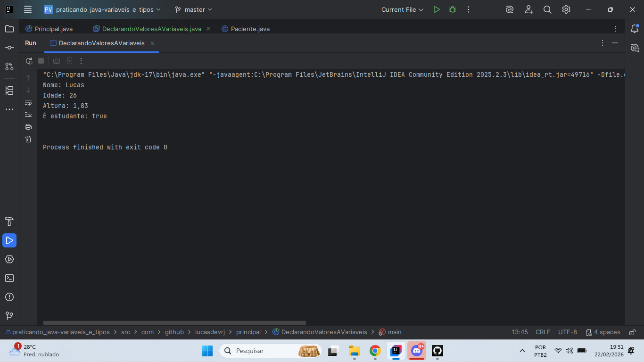Viewport: 644px width, 362px height.
Task: Click the main method breadcrumb
Action: coord(390,332)
